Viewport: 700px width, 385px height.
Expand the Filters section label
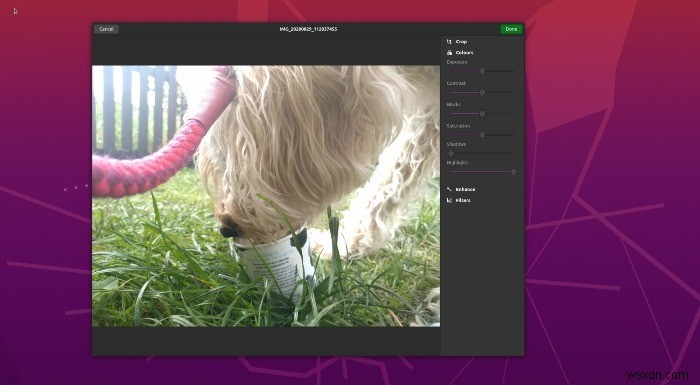pyautogui.click(x=463, y=201)
